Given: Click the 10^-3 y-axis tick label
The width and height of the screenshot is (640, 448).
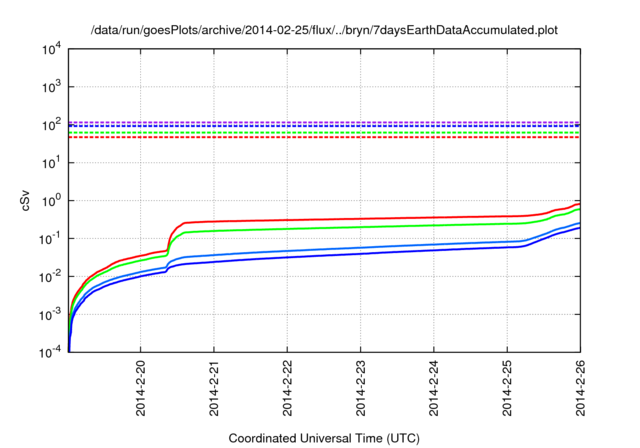Looking at the screenshot, I should [50, 315].
